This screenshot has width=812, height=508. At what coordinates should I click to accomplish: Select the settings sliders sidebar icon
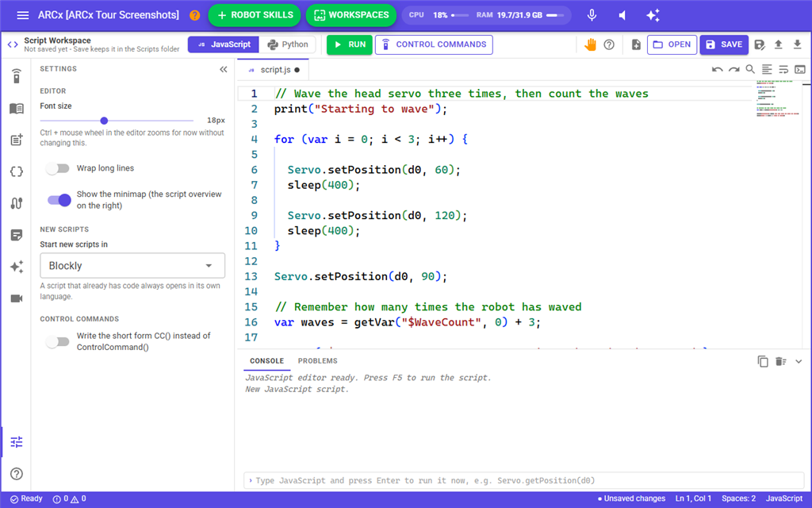(x=17, y=442)
